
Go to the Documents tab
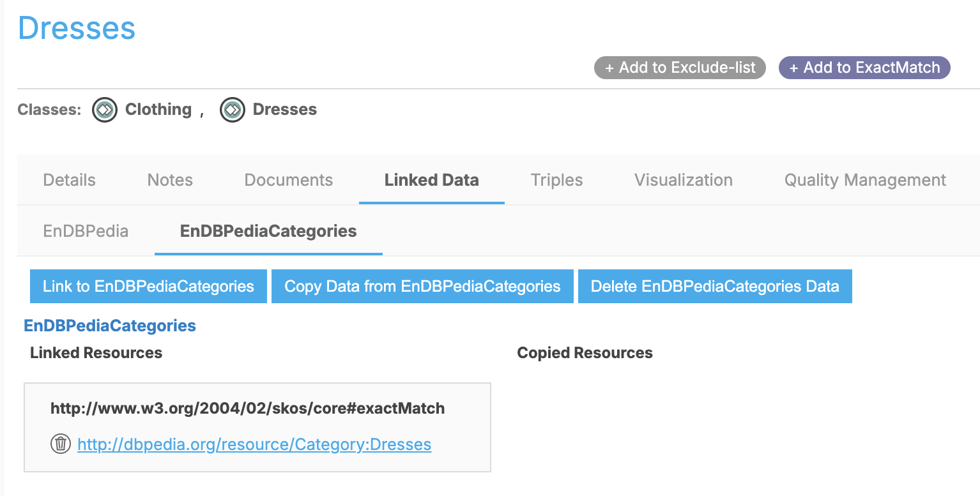(289, 180)
